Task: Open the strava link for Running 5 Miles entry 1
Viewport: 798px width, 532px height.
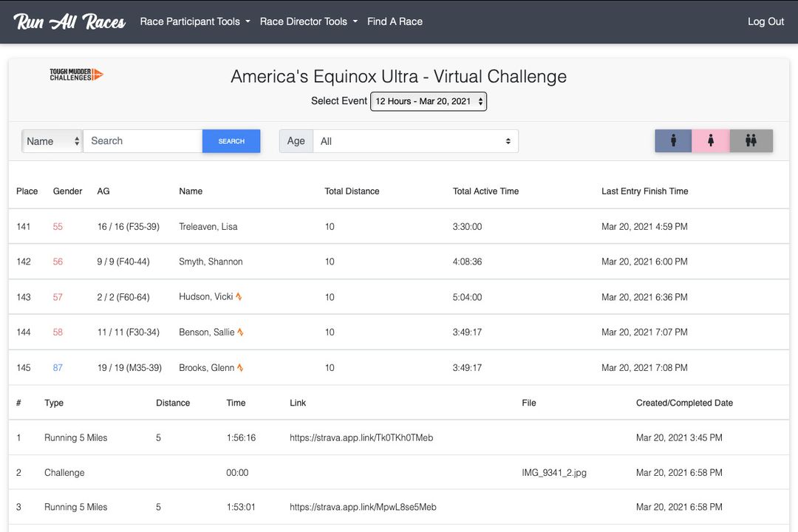Action: point(361,437)
